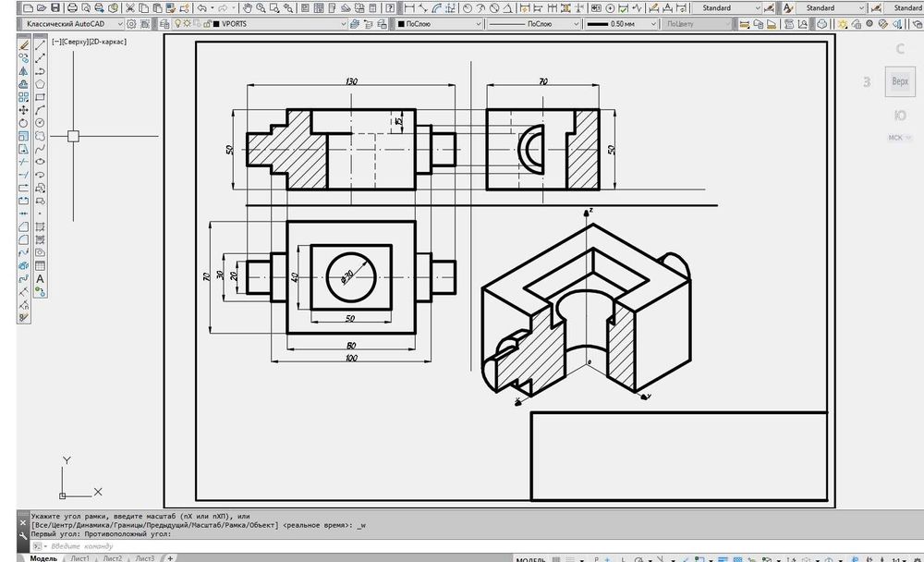Open the Классический AutoCAD workspace dropdown
This screenshot has height=562, width=924.
pos(72,24)
